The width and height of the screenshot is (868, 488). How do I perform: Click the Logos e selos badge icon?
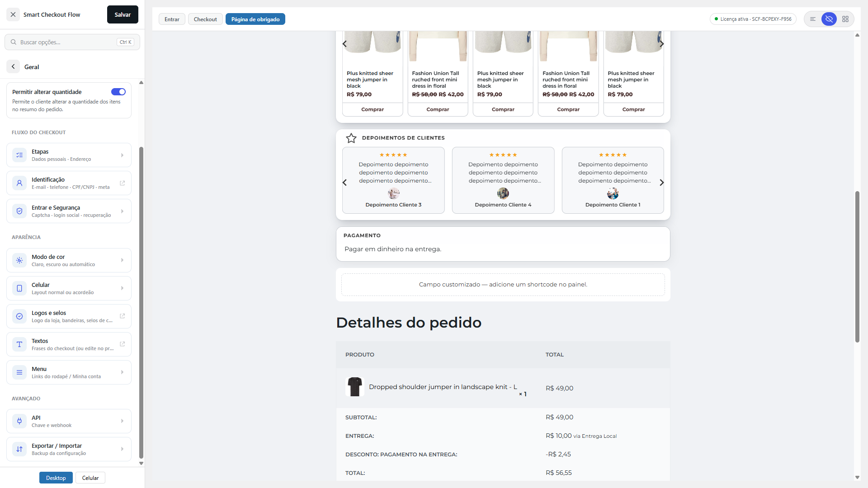point(19,316)
